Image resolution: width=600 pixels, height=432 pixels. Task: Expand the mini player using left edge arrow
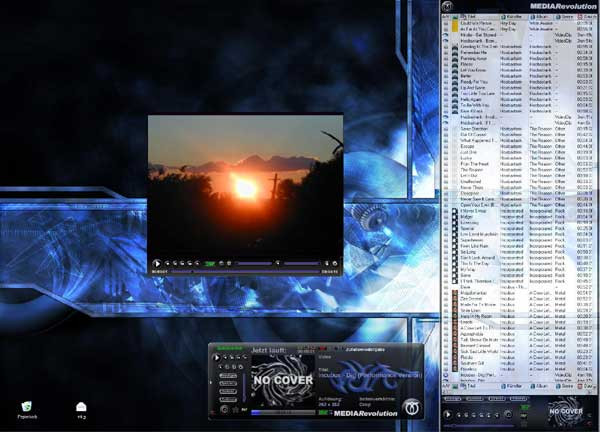point(211,382)
